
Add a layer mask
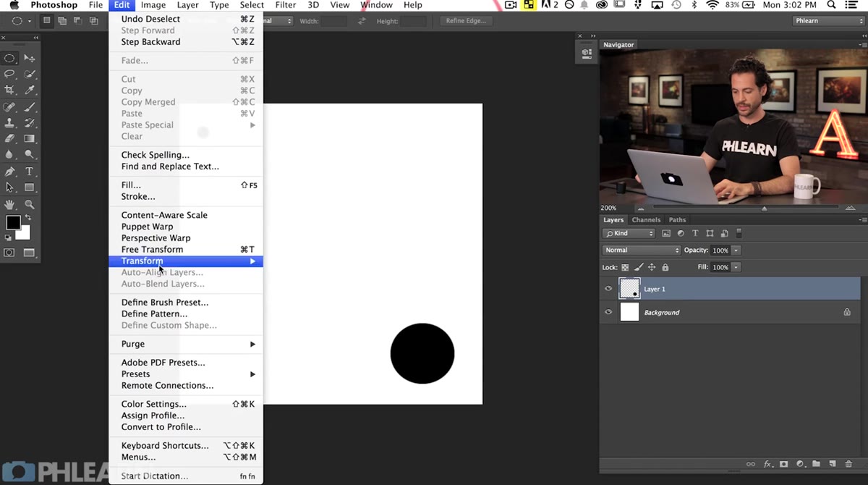tap(784, 464)
